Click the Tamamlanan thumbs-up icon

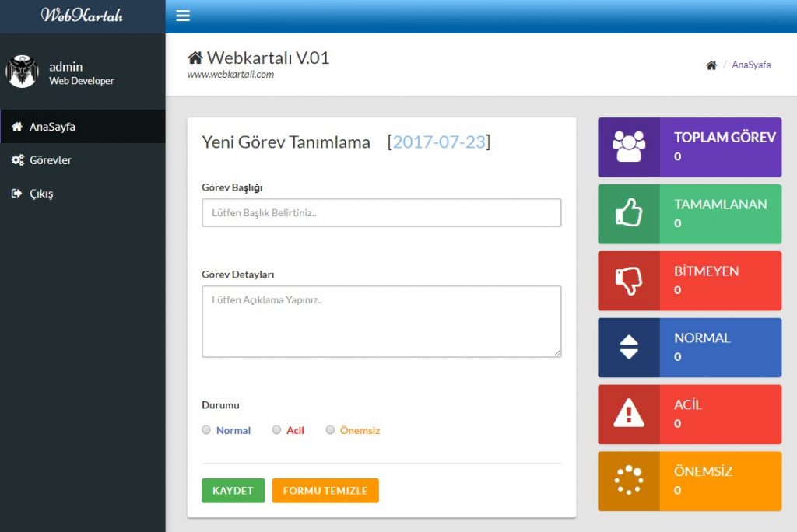629,212
